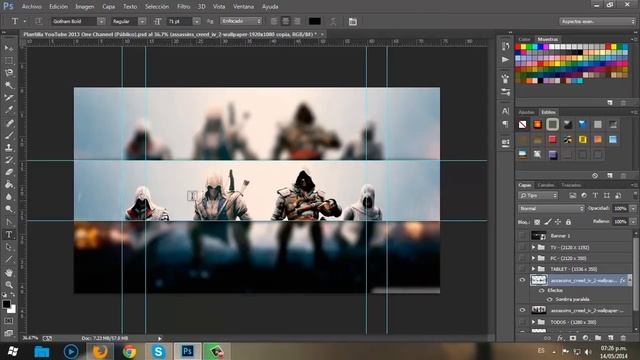Create a new group folder
The width and height of the screenshot is (640, 360).
598,338
